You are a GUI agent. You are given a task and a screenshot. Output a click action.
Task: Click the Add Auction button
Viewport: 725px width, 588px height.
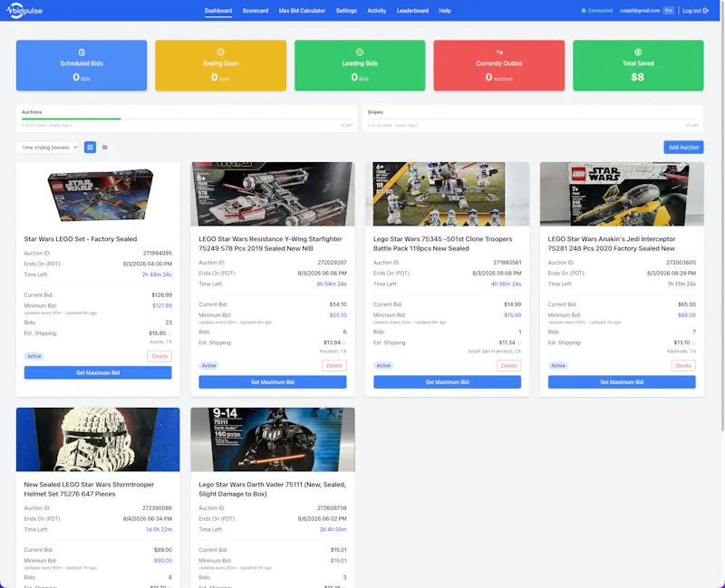pyautogui.click(x=683, y=148)
